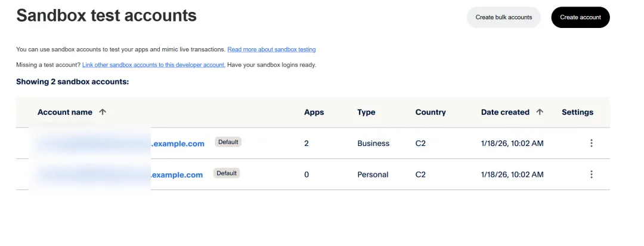Click the Business type cell
The image size is (644, 246).
(x=373, y=144)
